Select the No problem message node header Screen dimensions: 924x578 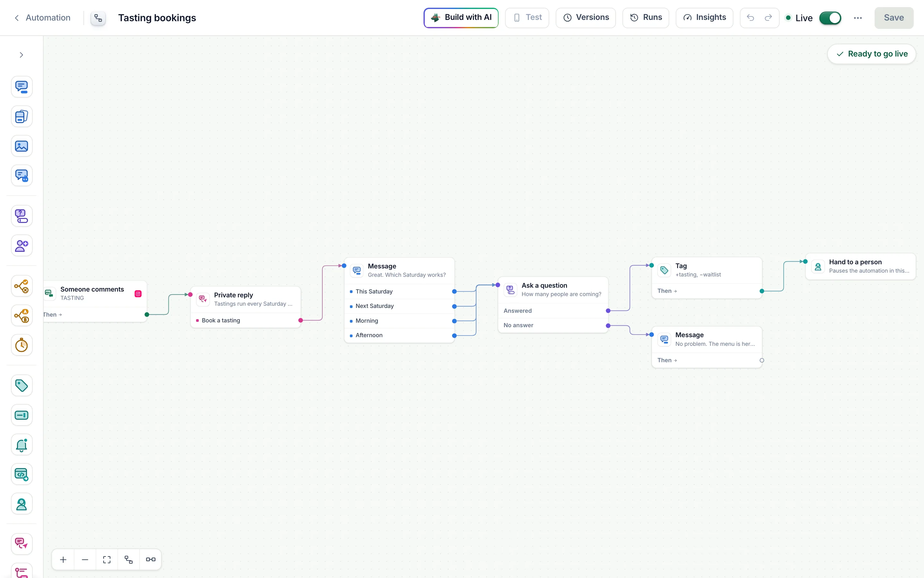(x=707, y=339)
